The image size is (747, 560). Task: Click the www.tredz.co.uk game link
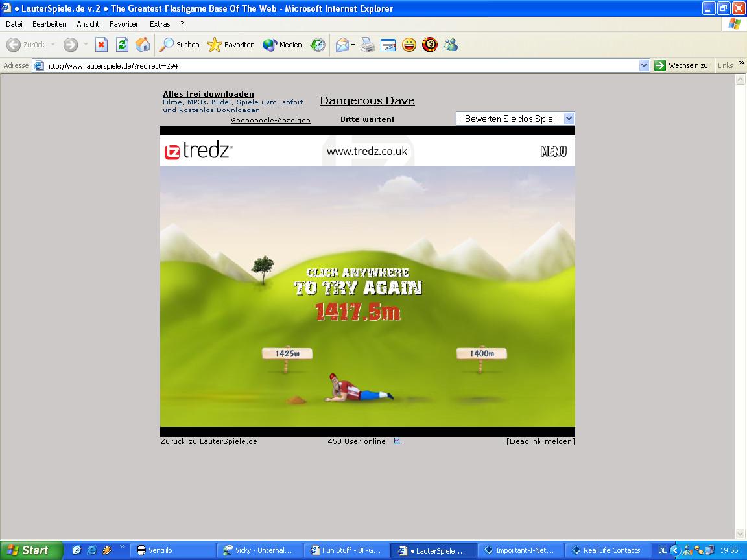click(367, 152)
